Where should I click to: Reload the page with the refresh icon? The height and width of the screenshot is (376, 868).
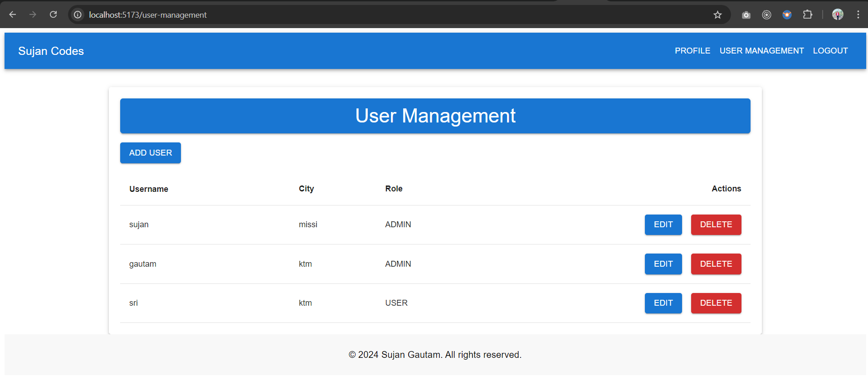(53, 15)
